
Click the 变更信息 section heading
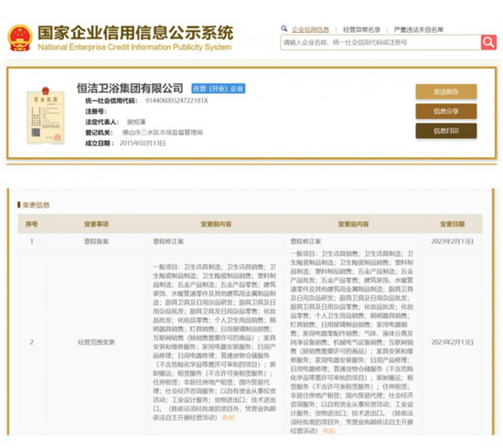36,205
